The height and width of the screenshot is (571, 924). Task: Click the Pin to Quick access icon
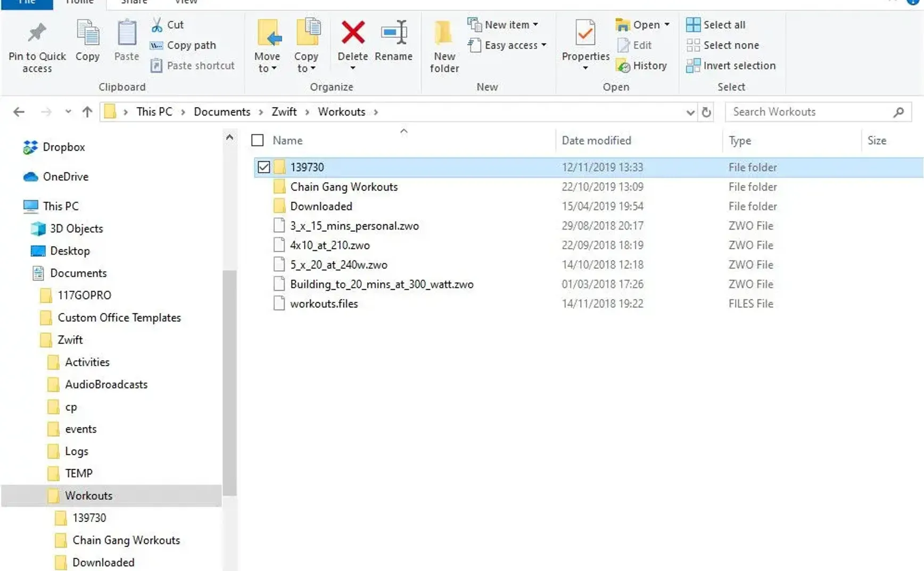point(37,33)
